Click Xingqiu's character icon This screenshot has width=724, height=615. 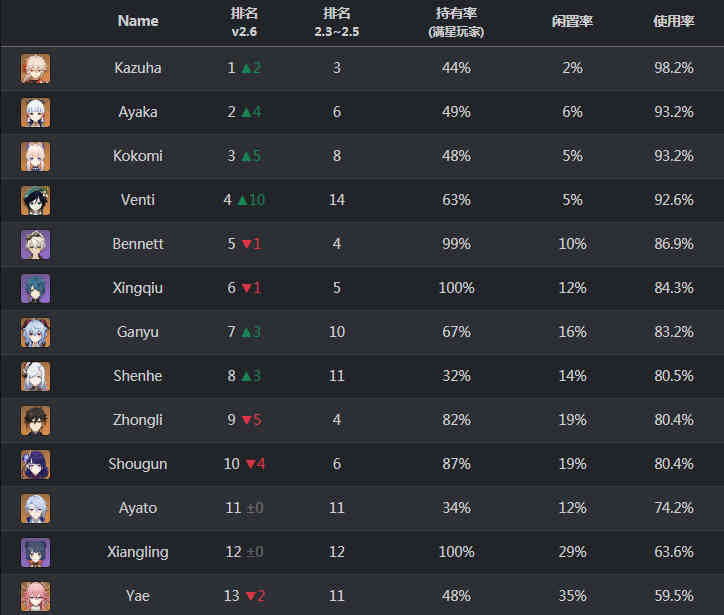click(35, 288)
